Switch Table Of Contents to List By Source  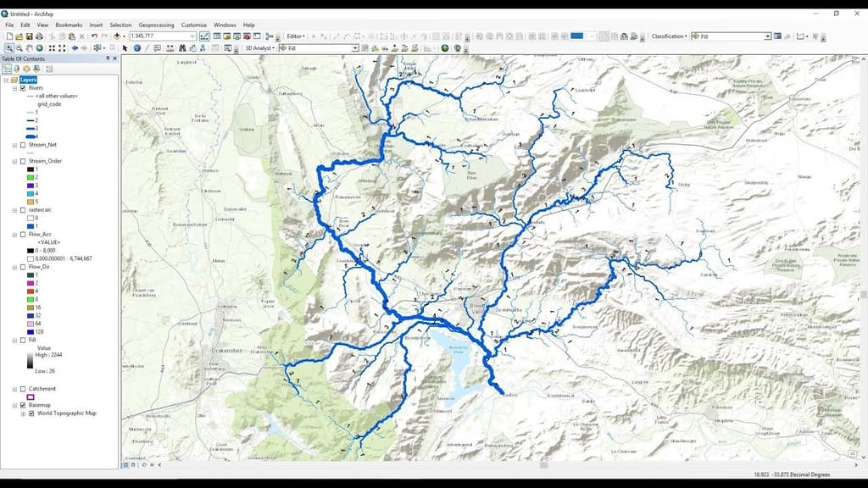point(16,69)
